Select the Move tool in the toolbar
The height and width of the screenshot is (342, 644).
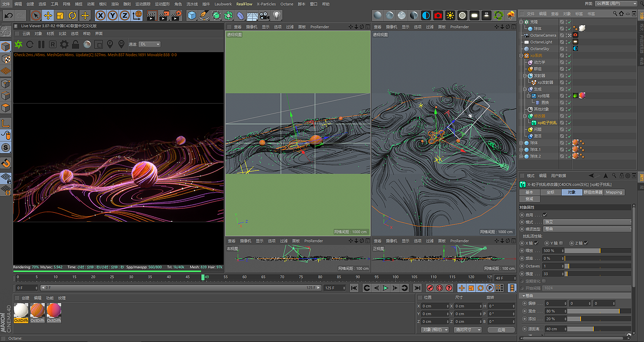pos(49,16)
